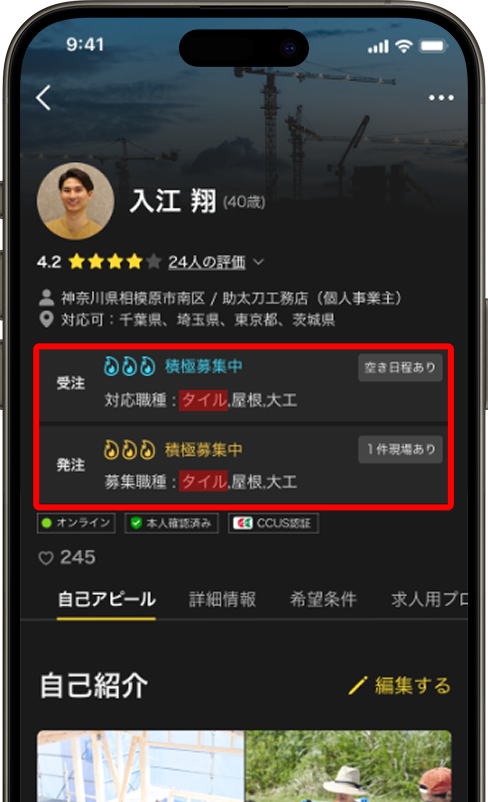Toggle the heart like icon showing 245
The image size is (488, 802).
click(x=46, y=558)
